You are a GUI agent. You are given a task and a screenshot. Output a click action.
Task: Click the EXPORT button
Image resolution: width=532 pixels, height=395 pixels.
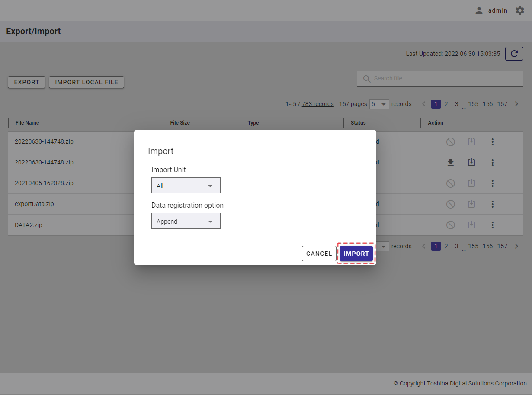pos(26,82)
